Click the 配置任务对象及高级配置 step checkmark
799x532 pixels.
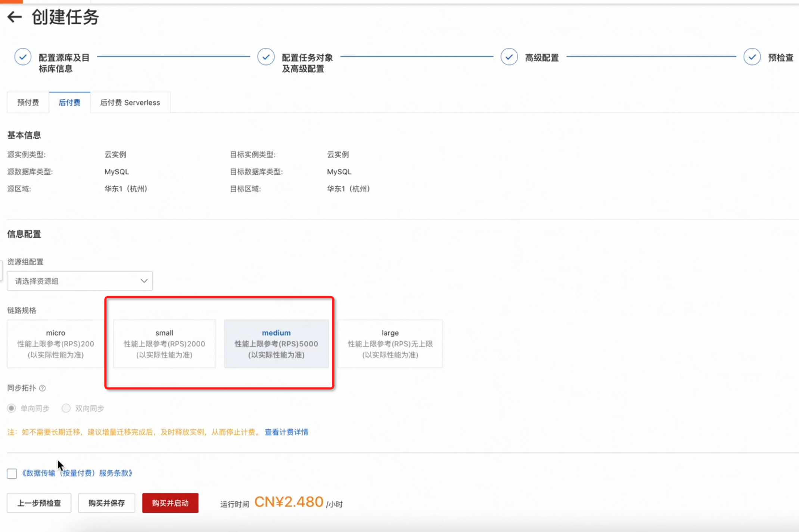pos(266,57)
